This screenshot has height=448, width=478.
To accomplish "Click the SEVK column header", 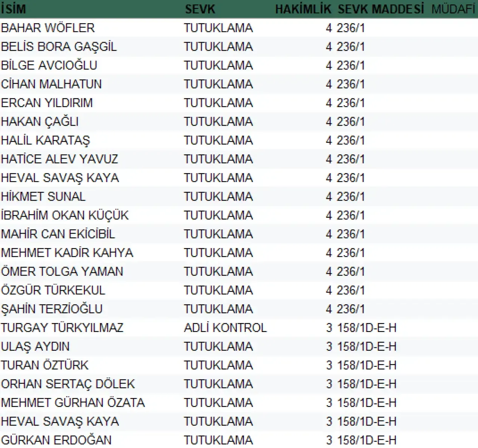I will point(200,9).
